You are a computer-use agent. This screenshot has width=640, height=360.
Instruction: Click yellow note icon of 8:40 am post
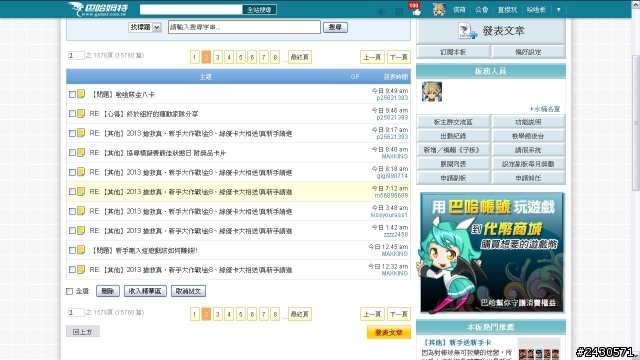point(81,152)
